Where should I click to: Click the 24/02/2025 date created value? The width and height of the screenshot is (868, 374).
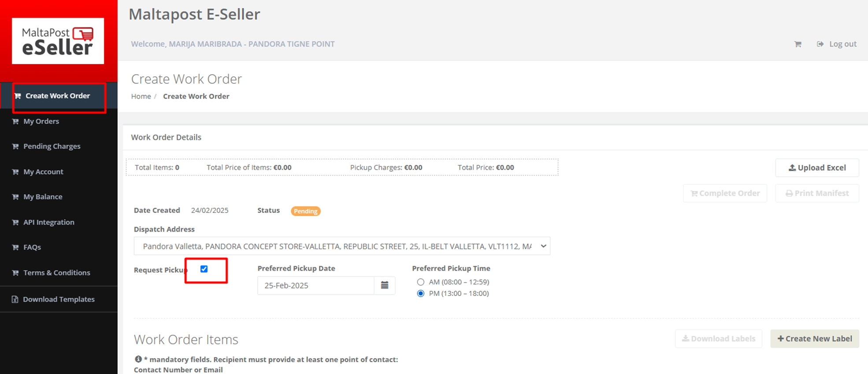210,210
